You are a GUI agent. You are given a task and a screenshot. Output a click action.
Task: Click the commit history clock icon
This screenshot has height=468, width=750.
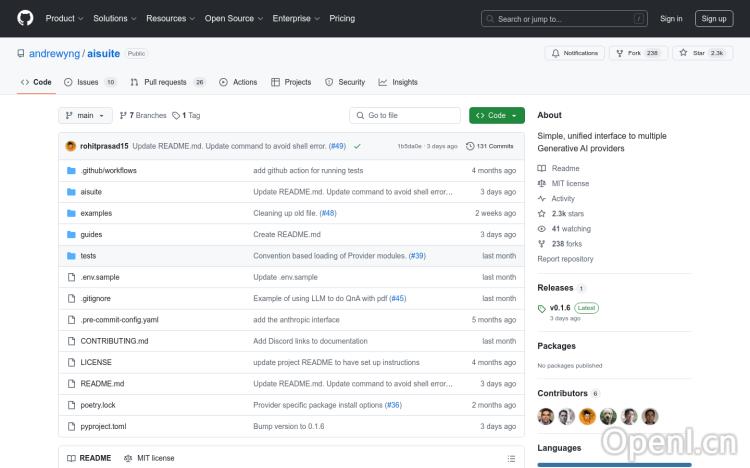coord(470,146)
